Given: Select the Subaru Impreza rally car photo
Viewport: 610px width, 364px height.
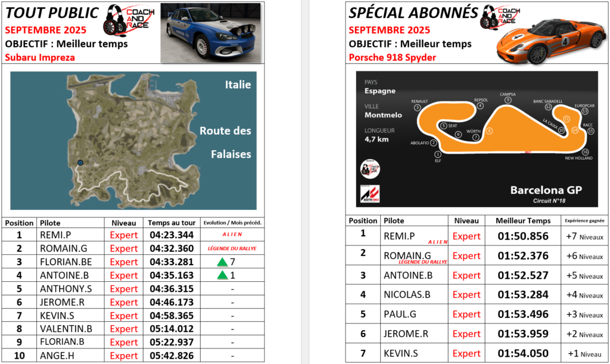Looking at the screenshot, I should (210, 32).
